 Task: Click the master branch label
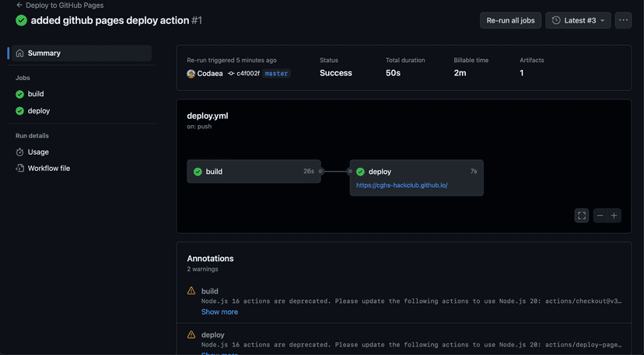276,73
